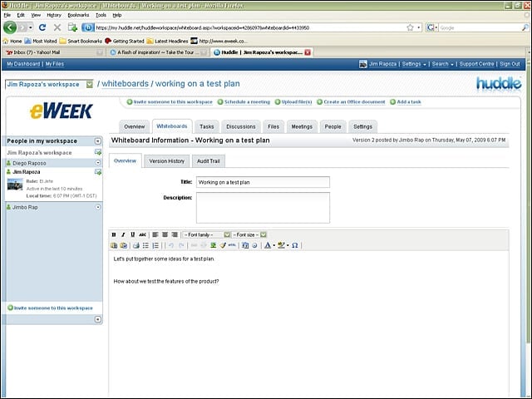This screenshot has width=532, height=399.
Task: Insert a bulleted list
Action: 146,245
